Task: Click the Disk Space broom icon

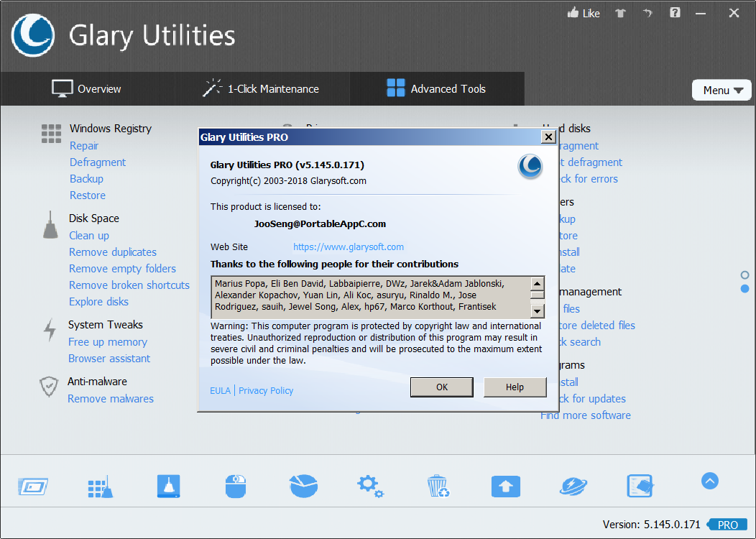Action: pyautogui.click(x=50, y=225)
